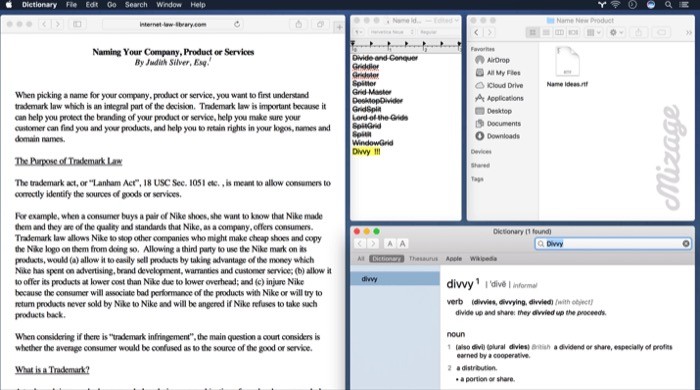Viewport: 700px width, 390px height.
Task: Click the Wi-Fi status icon
Action: coord(616,4)
